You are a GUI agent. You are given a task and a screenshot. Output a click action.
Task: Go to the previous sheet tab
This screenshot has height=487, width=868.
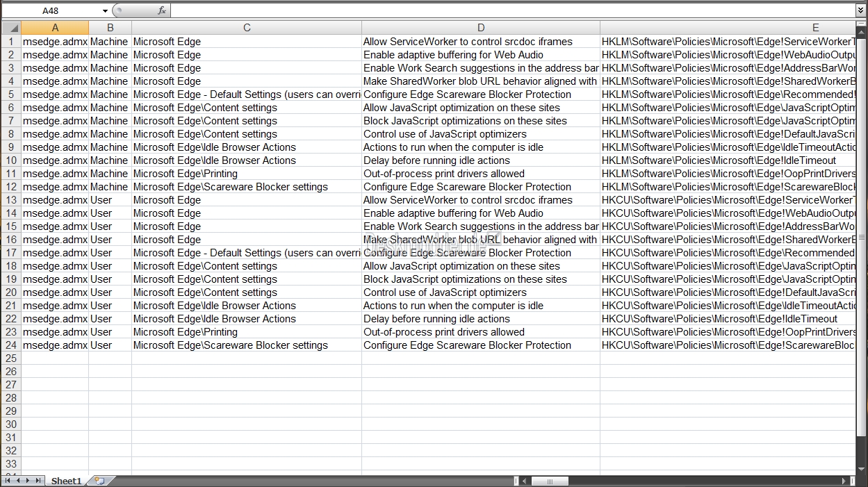click(18, 481)
